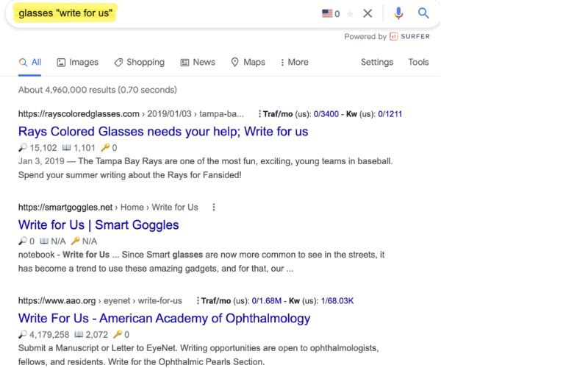This screenshot has width=588, height=368.
Task: Open the Write for Us | Smart Goggles result
Action: click(x=98, y=225)
